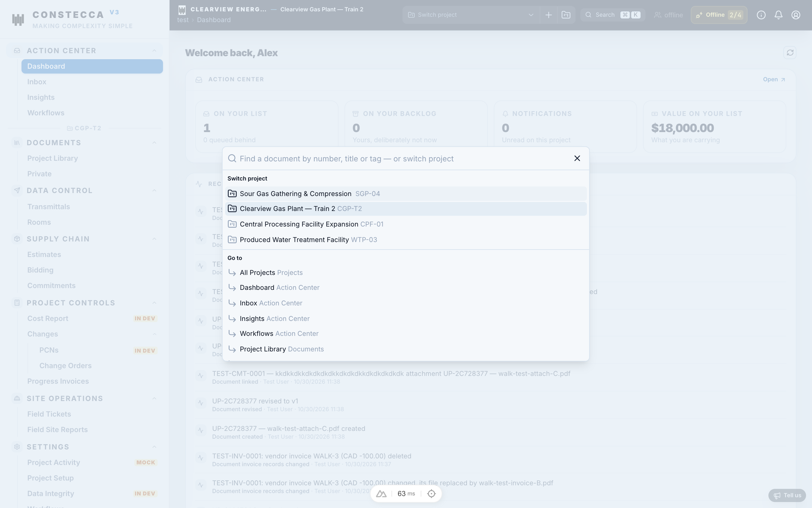
Task: Open the info icon in header
Action: pos(761,15)
